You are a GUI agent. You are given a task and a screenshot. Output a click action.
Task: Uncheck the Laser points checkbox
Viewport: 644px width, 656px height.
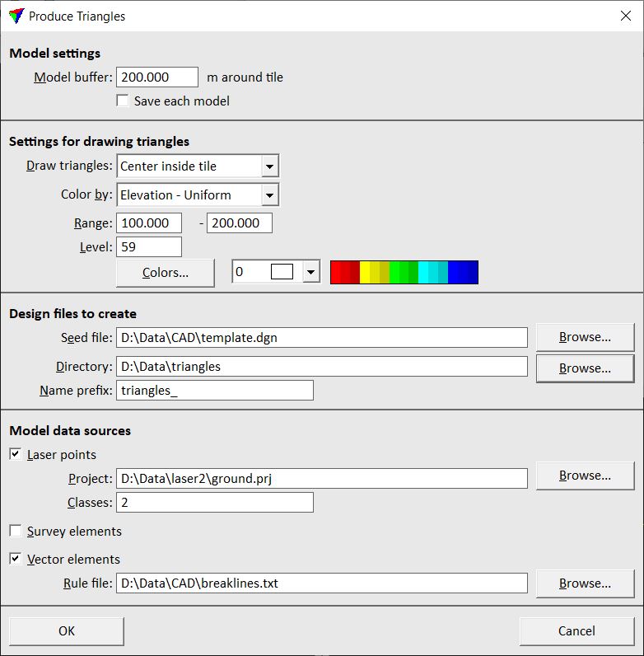tap(16, 454)
